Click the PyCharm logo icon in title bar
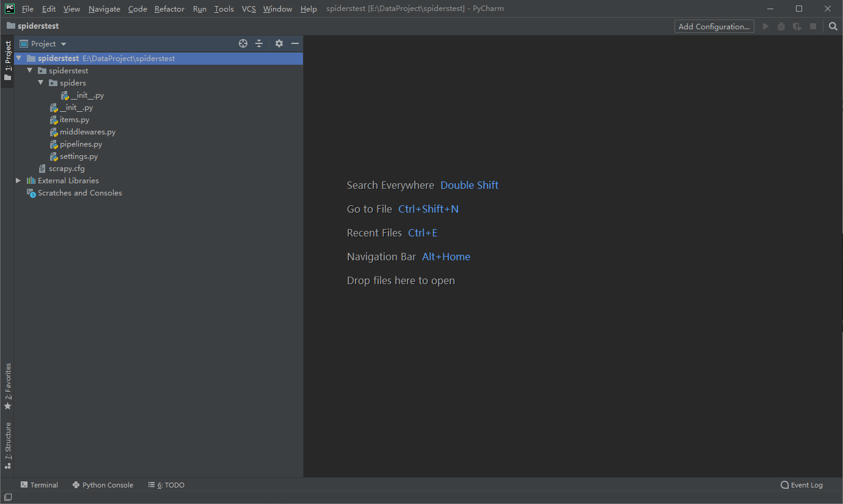843x504 pixels. click(x=10, y=9)
